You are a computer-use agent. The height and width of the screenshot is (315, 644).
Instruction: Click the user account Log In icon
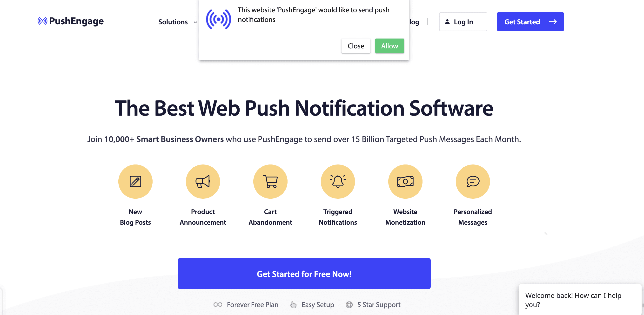click(x=447, y=22)
